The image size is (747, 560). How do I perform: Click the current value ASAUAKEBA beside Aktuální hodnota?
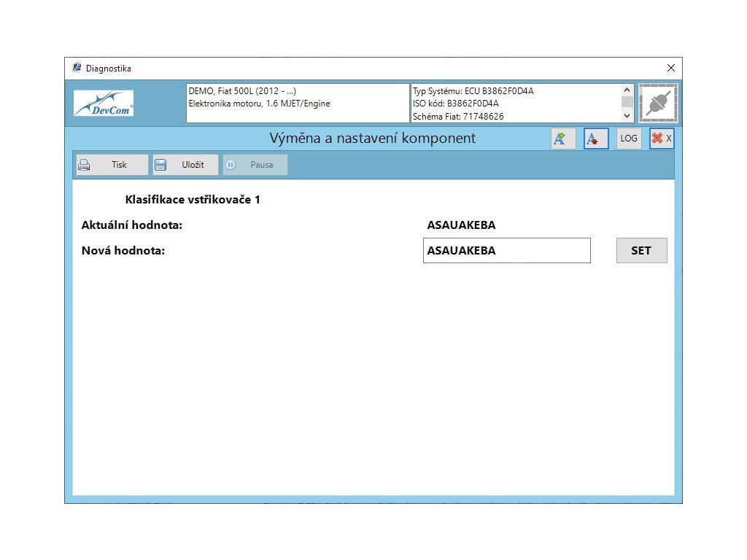click(x=461, y=225)
